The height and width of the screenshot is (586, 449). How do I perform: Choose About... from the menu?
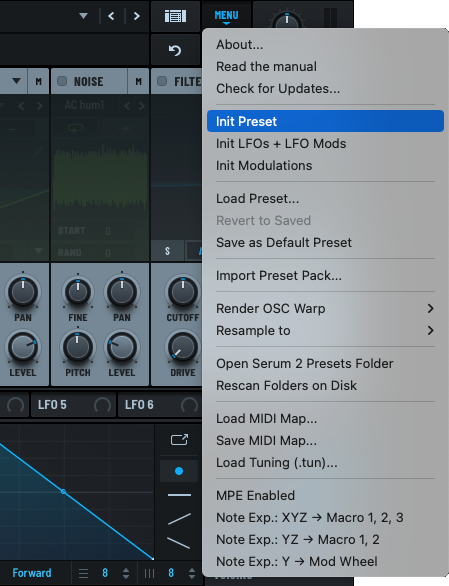325,44
